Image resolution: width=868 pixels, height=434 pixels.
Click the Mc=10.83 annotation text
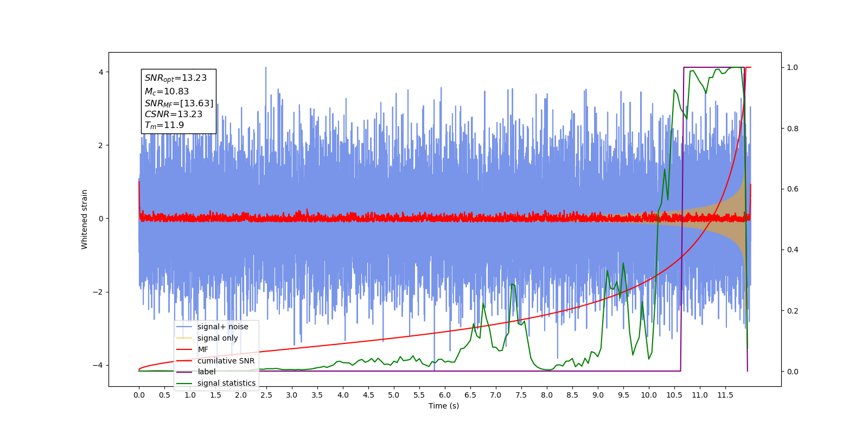167,92
